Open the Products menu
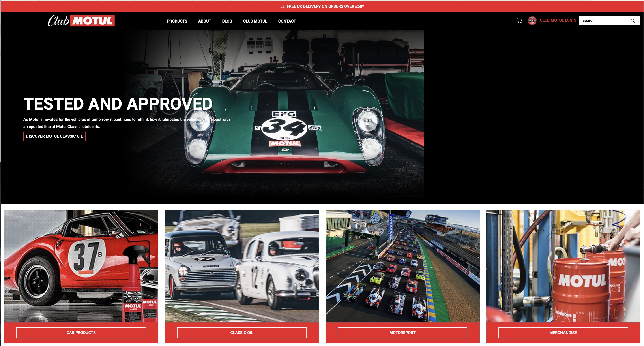Image resolution: width=644 pixels, height=346 pixels. pos(177,21)
